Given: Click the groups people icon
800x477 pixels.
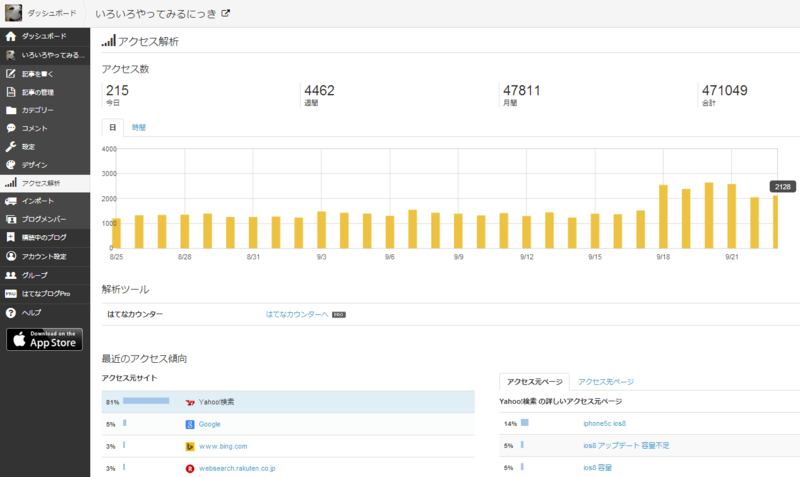Looking at the screenshot, I should (x=11, y=275).
